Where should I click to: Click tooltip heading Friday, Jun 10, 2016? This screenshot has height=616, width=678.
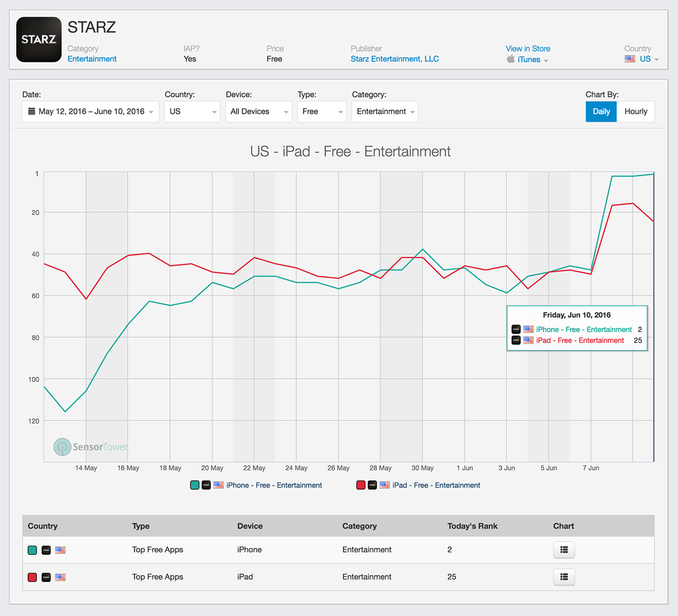(x=577, y=315)
